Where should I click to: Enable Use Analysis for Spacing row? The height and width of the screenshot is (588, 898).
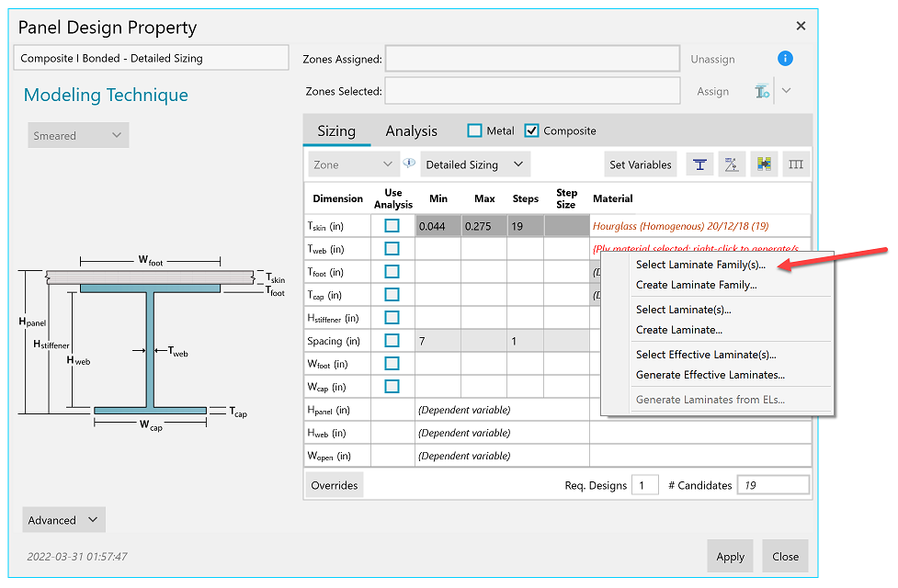392,340
